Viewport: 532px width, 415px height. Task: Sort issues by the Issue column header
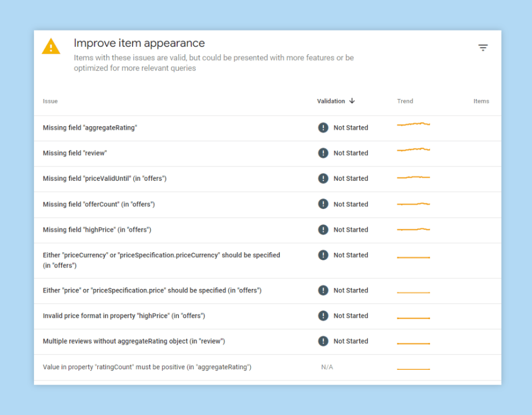point(50,101)
